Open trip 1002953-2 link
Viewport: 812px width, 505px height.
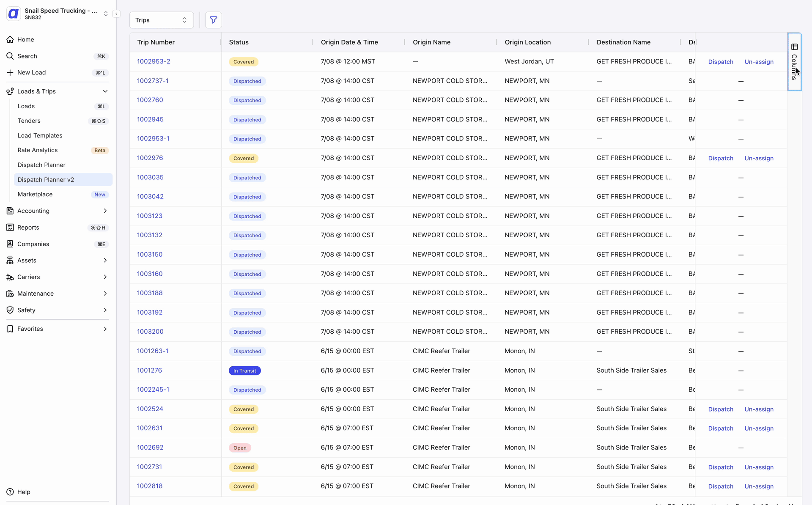pos(154,61)
